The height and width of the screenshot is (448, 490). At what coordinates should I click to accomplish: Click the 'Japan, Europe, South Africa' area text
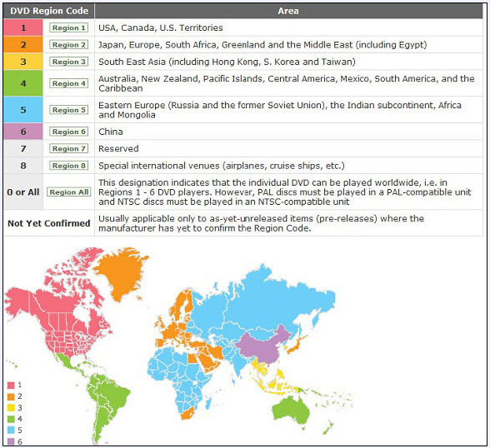pyautogui.click(x=262, y=45)
